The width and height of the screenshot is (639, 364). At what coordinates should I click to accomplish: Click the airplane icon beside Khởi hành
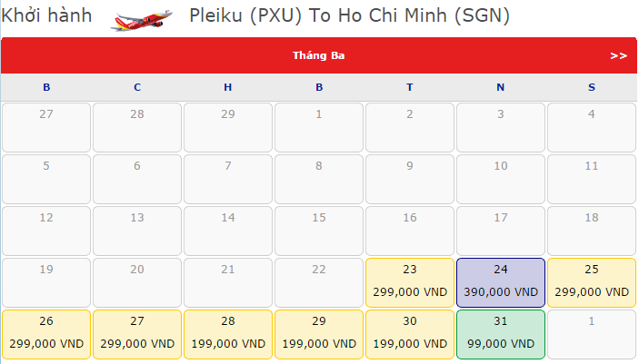[x=141, y=18]
